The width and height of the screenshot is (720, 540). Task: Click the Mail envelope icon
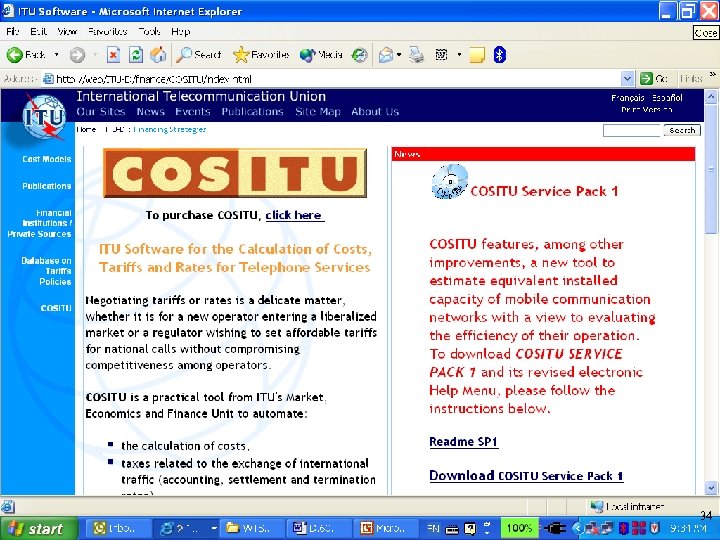[386, 55]
